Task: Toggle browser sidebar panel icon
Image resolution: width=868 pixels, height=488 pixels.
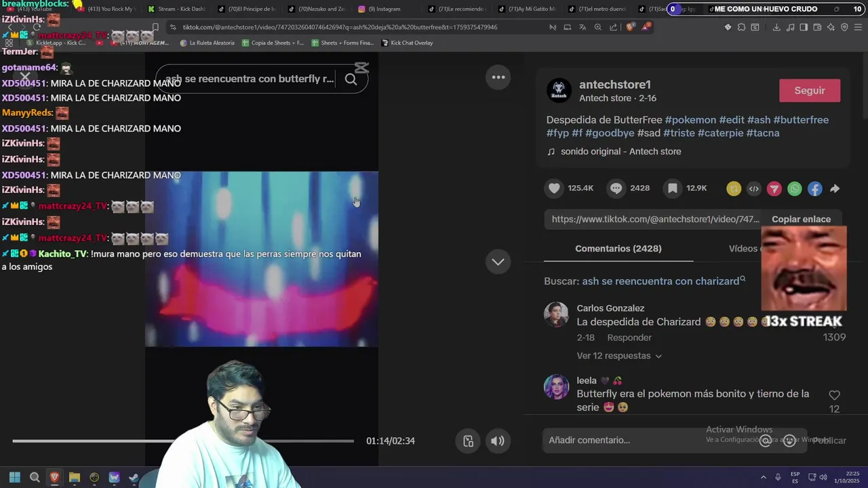Action: point(804,27)
